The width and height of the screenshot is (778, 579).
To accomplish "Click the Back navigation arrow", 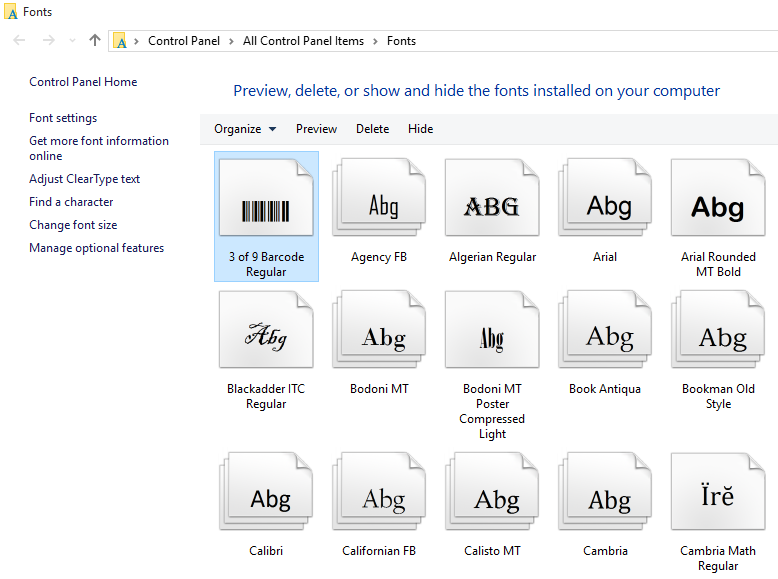I will 19,40.
